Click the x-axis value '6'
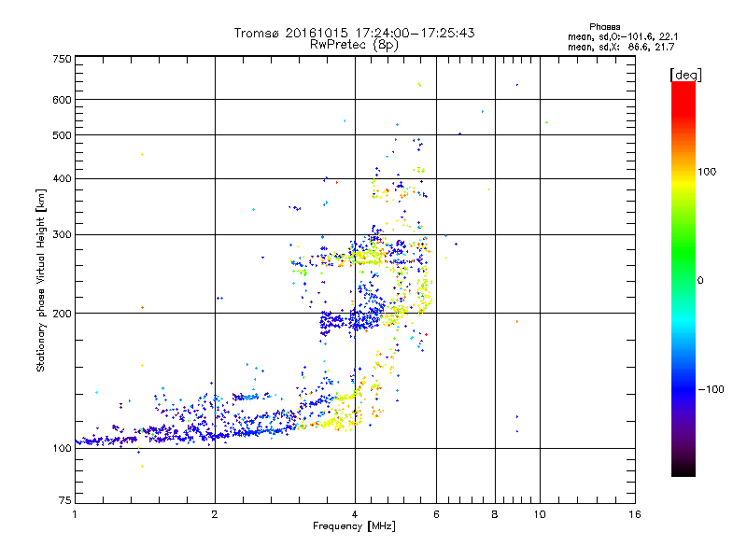This screenshot has height=560, width=747. [x=436, y=514]
